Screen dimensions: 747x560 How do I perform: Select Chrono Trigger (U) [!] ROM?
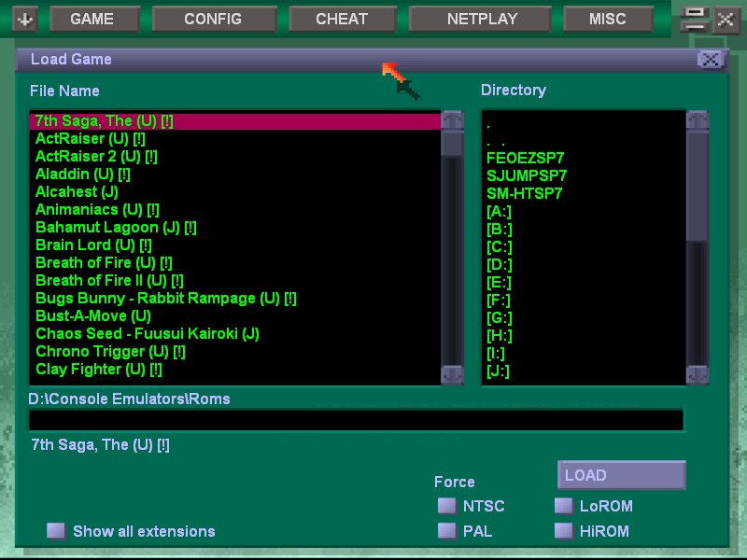pos(235,352)
